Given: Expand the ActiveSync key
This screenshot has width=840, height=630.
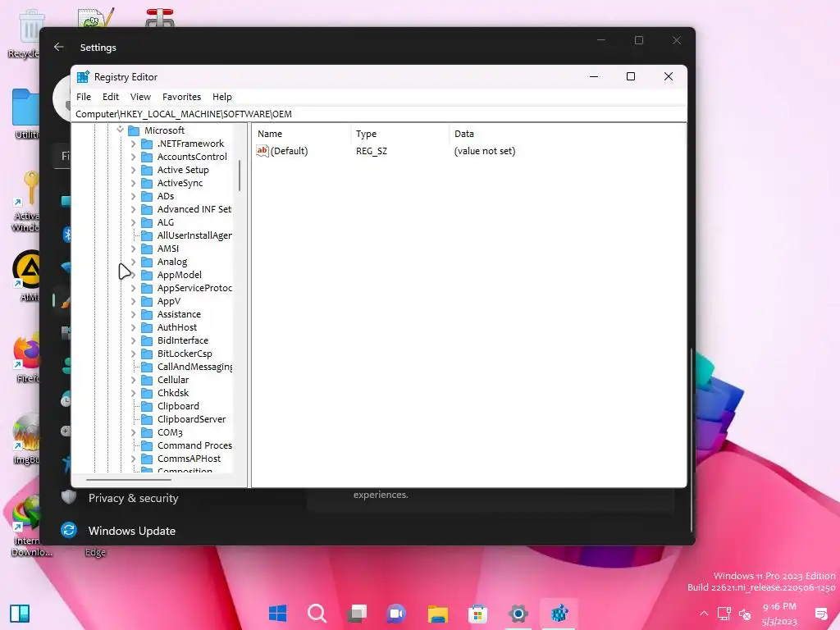Looking at the screenshot, I should (133, 183).
